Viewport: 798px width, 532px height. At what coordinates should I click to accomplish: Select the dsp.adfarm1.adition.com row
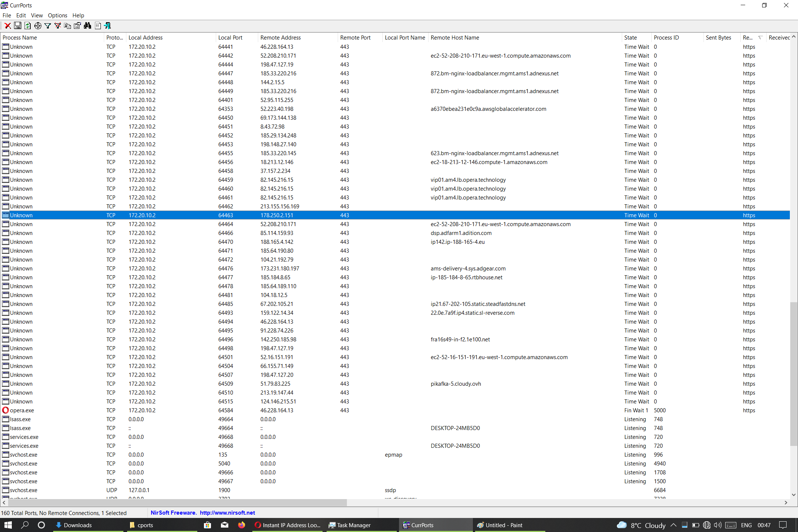tap(395, 233)
